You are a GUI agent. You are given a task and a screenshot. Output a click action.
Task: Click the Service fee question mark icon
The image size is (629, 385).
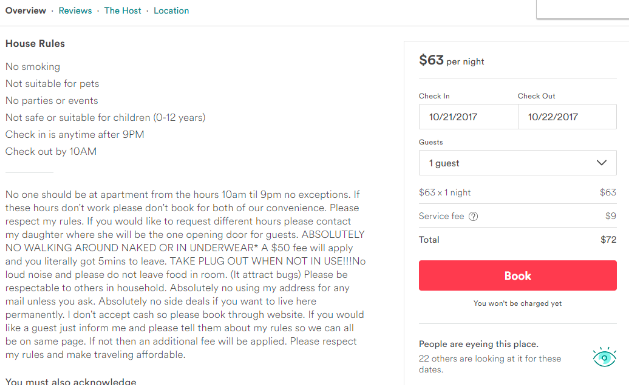(x=473, y=217)
